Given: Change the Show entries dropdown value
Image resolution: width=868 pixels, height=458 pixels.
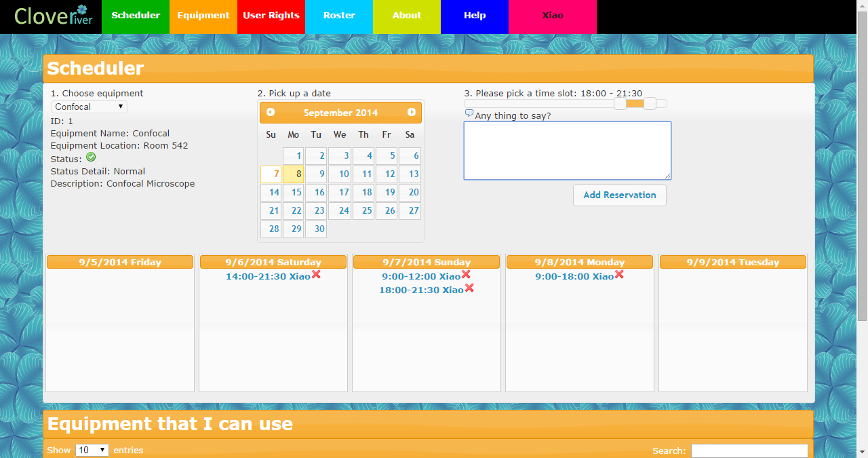Looking at the screenshot, I should [x=92, y=450].
